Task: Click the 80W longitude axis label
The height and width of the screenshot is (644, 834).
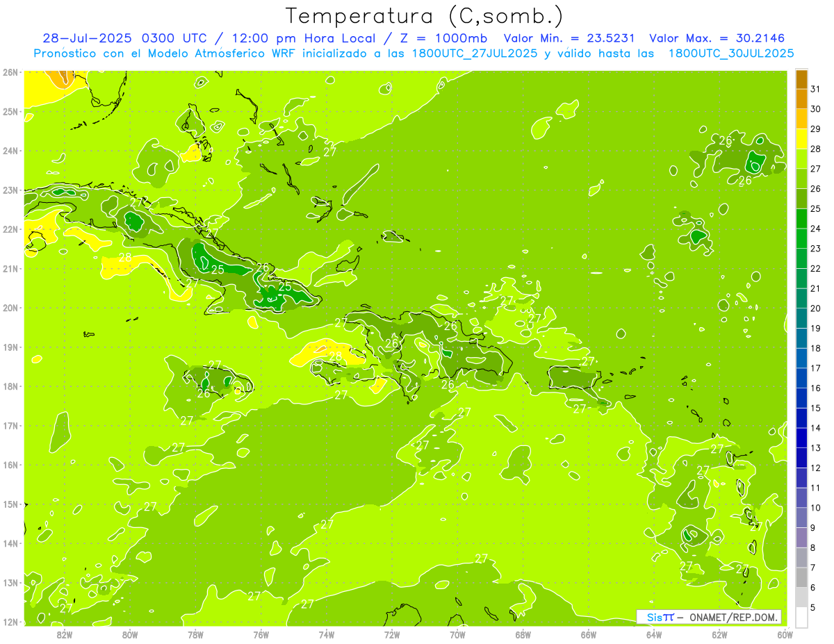Action: pyautogui.click(x=130, y=634)
